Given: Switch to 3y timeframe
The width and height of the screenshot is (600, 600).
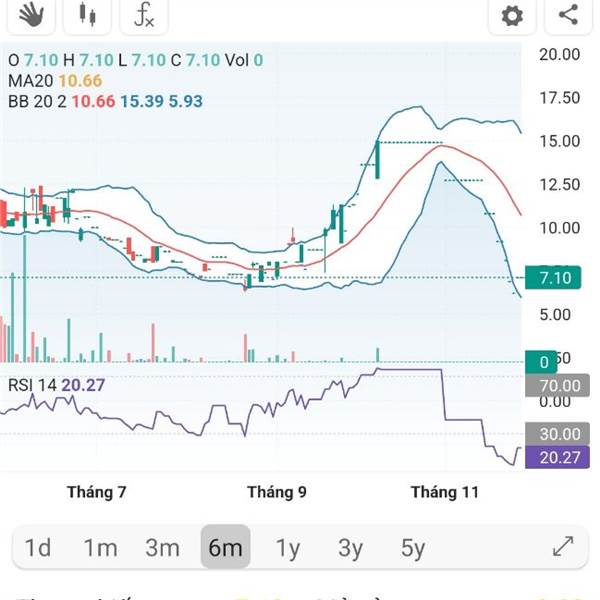Looking at the screenshot, I should (350, 548).
